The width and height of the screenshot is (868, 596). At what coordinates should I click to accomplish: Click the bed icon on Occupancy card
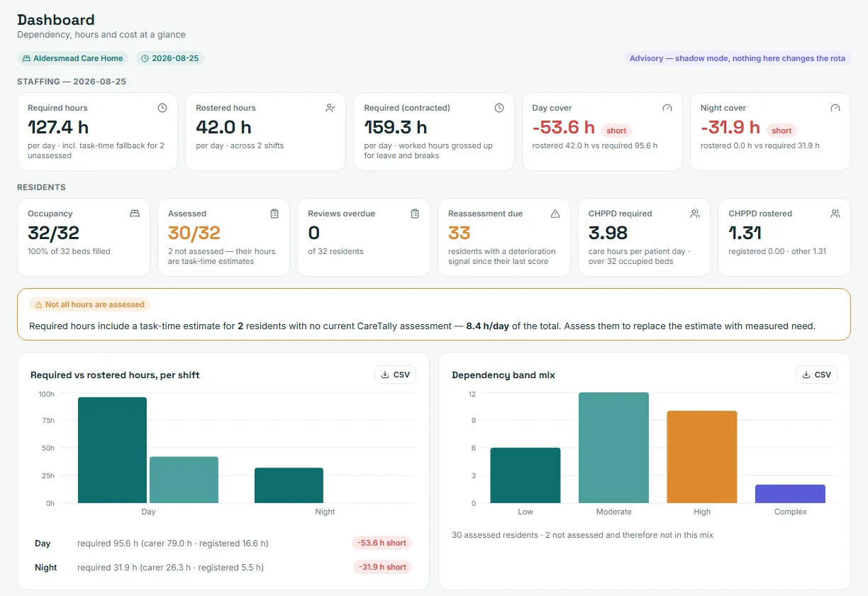coord(135,214)
